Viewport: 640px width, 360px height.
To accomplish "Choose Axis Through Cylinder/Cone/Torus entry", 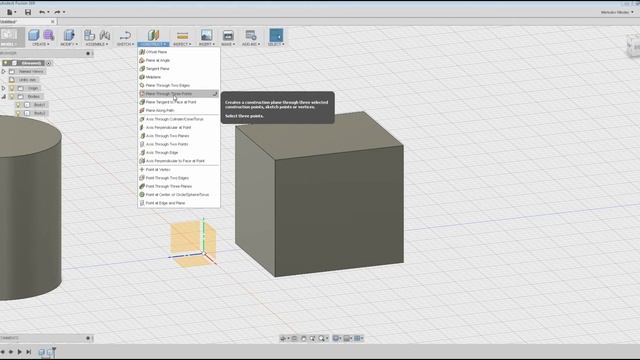I will pyautogui.click(x=179, y=119).
